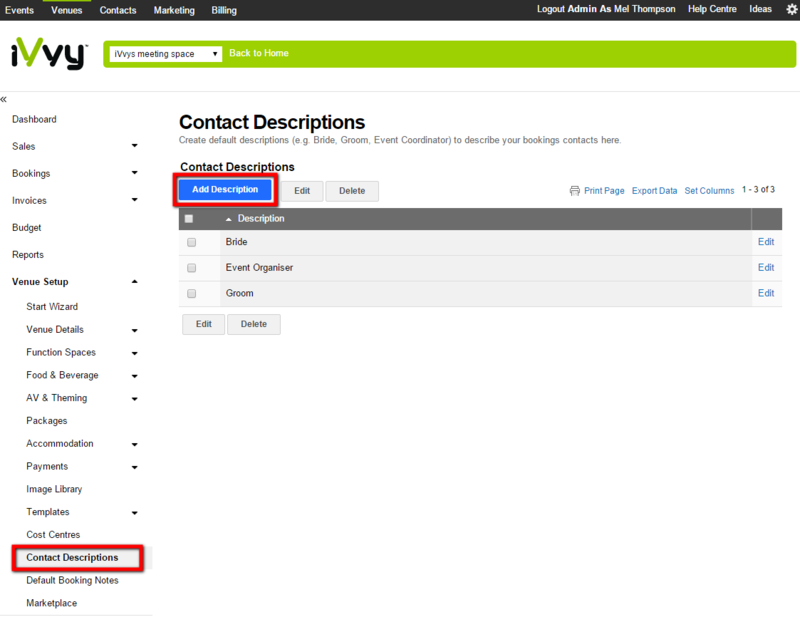Image resolution: width=800 pixels, height=622 pixels.
Task: Check the Bride row checkbox
Action: (192, 242)
